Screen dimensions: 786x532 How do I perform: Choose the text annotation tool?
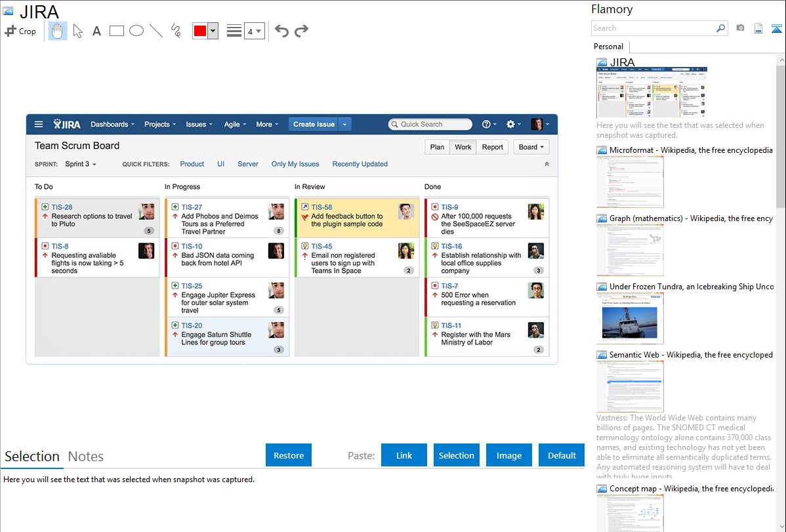[x=96, y=31]
